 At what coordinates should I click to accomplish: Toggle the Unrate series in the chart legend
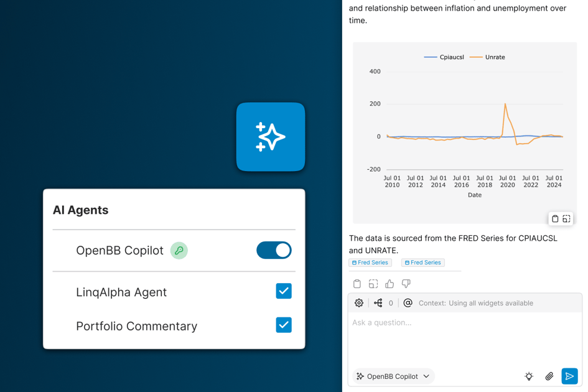(x=488, y=57)
